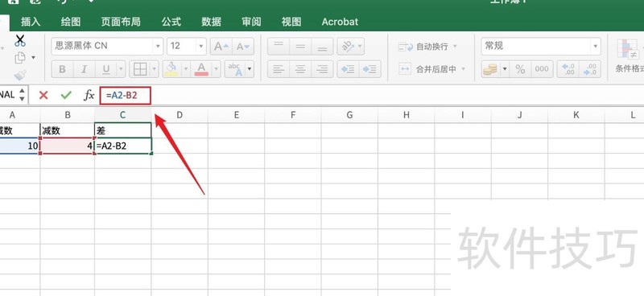Click 合并后居中 merge and center
The width and height of the screenshot is (644, 296).
click(x=427, y=69)
